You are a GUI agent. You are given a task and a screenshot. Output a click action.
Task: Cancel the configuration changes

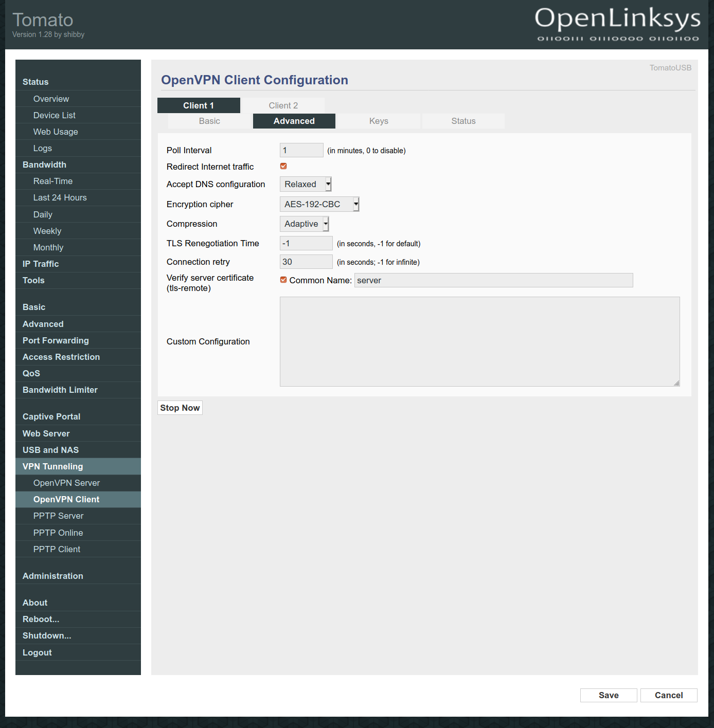[x=668, y=695]
